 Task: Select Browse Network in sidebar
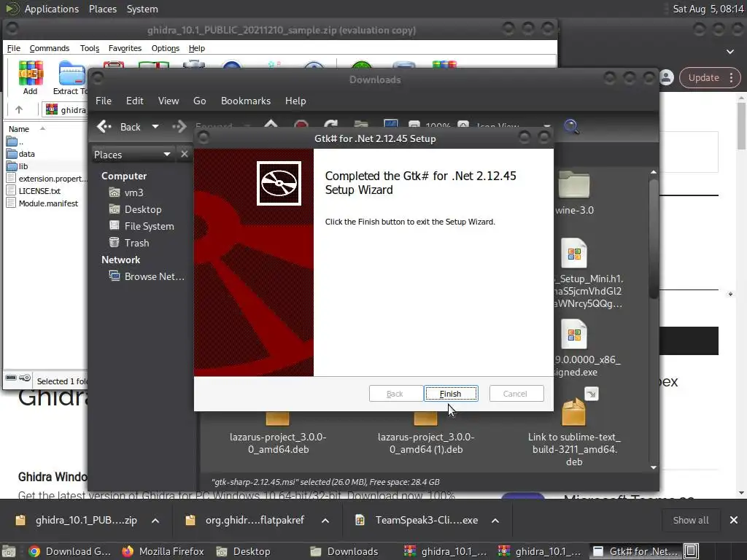tap(147, 276)
